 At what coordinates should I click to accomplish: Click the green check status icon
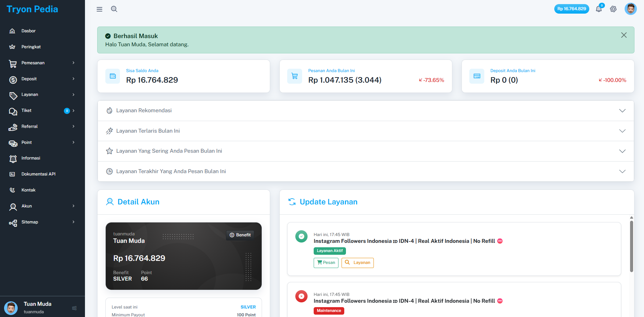coord(301,236)
